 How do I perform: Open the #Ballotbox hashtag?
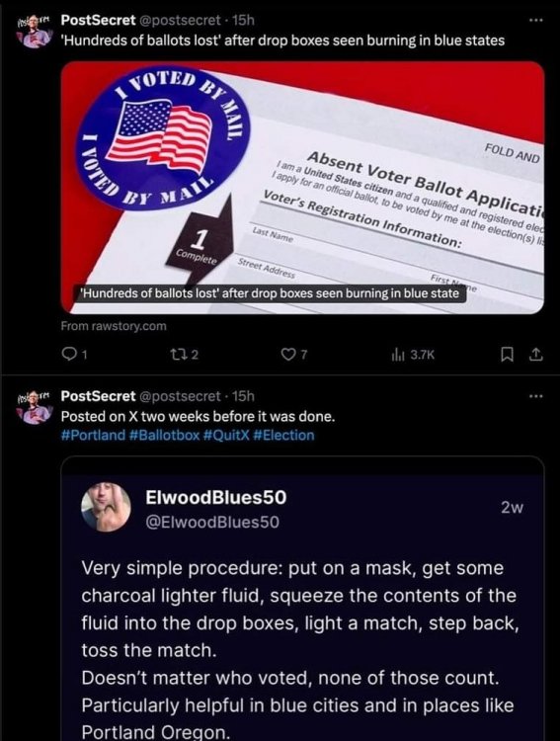[164, 435]
